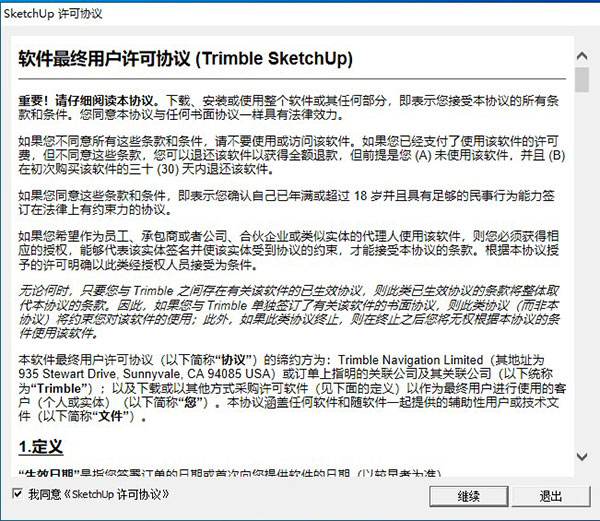Click the bold text 重要！请仔细阅读本协议。
600x521 pixels.
coord(89,101)
